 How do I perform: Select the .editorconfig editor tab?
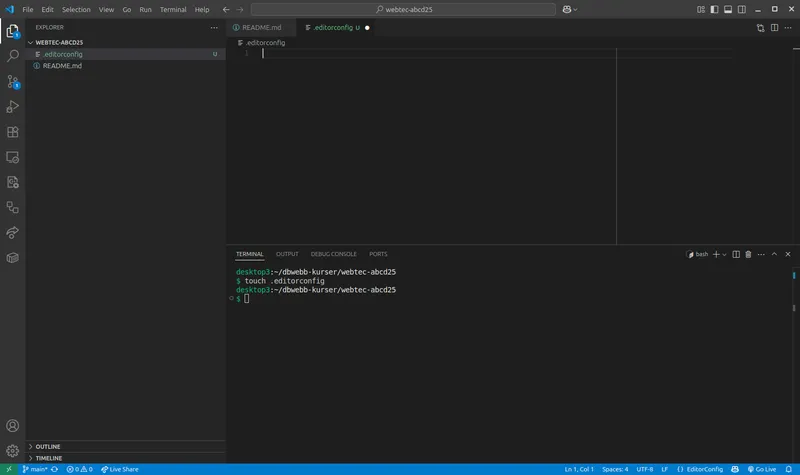[x=334, y=28]
